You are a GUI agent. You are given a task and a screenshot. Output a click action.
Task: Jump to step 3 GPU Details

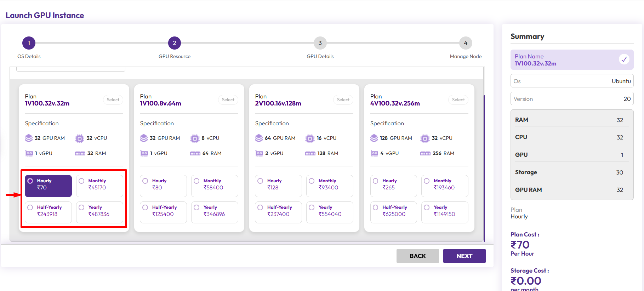point(320,43)
